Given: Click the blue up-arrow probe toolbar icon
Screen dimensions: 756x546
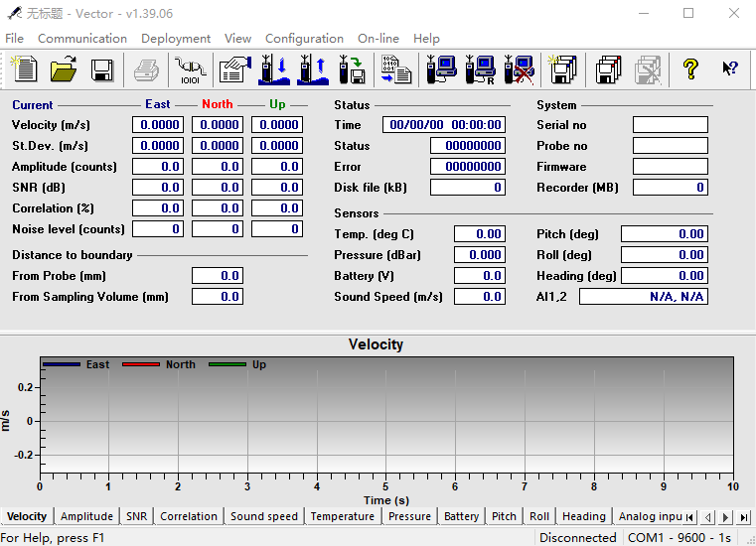Looking at the screenshot, I should [x=312, y=69].
